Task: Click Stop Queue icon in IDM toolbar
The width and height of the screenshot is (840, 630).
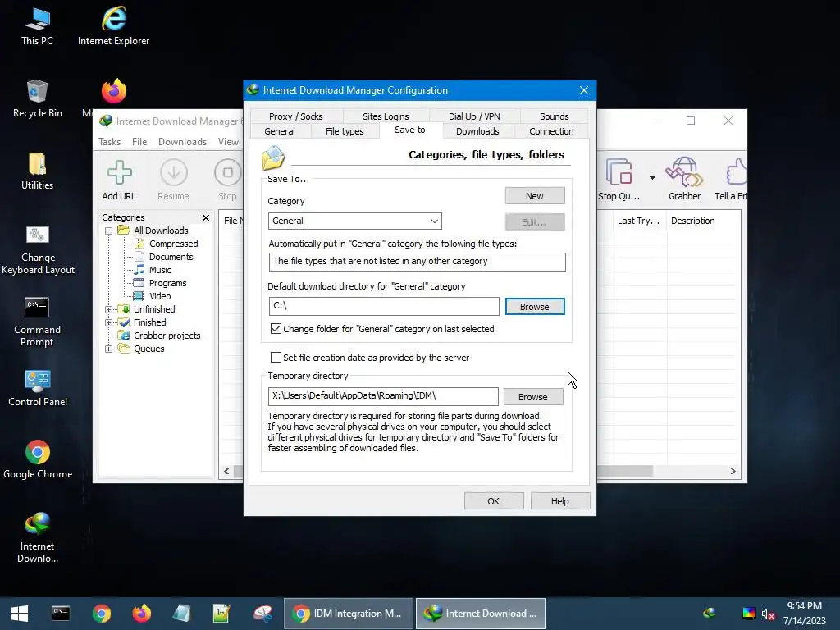Action: pos(619,180)
